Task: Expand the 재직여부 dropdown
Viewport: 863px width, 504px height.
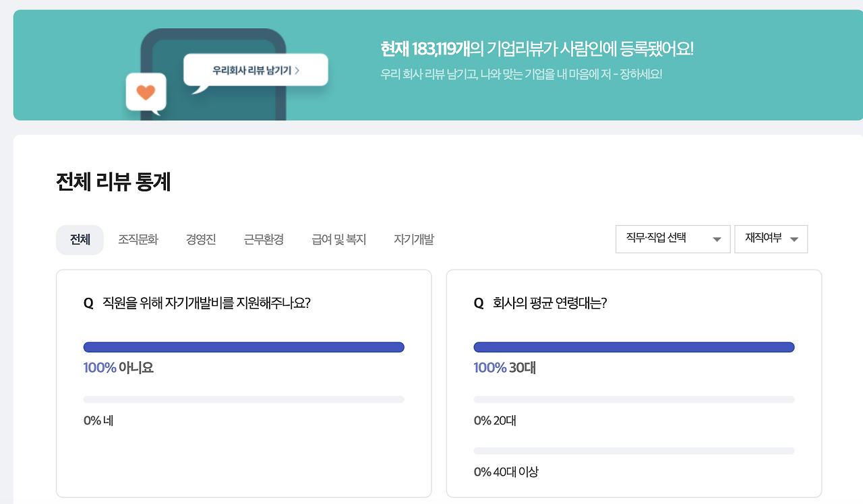Action: click(771, 239)
